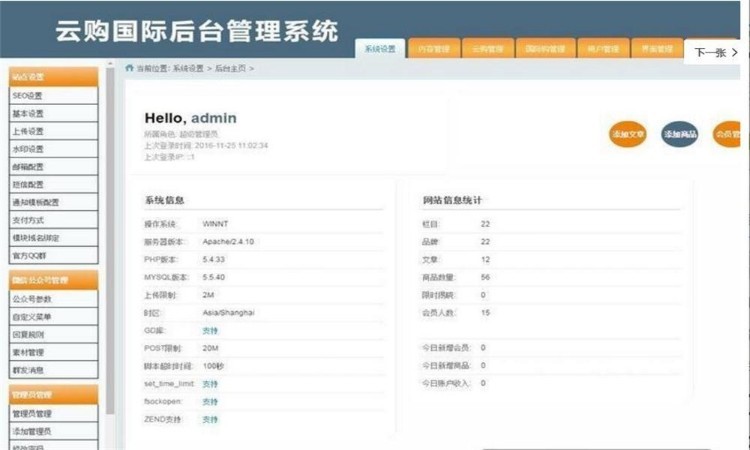Open the 界面管理 tab

tap(657, 49)
